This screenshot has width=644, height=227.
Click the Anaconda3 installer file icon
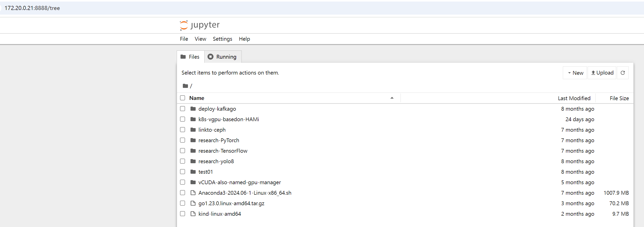pos(193,193)
